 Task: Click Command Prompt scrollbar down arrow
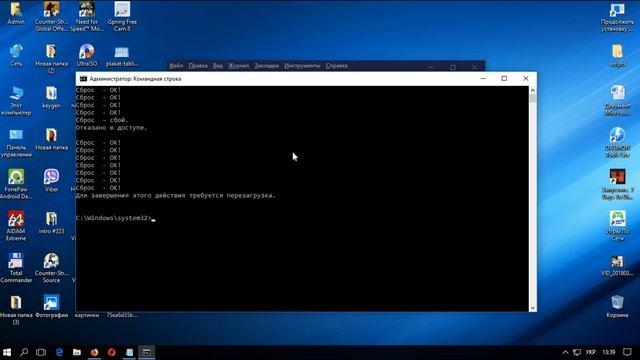[533, 308]
